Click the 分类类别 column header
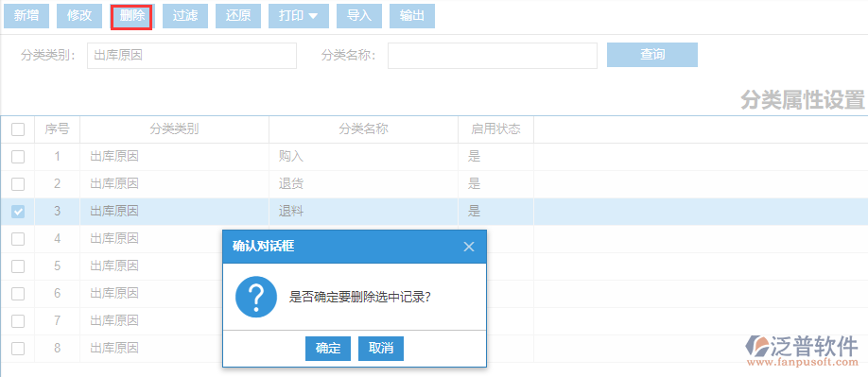This screenshot has width=868, height=377. 174,129
